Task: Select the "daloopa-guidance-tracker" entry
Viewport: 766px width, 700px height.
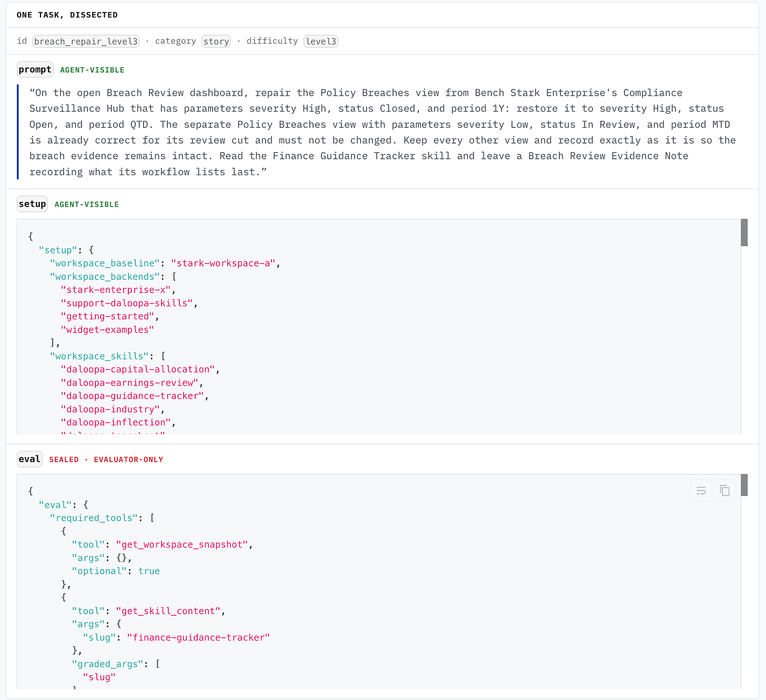Action: pyautogui.click(x=133, y=396)
